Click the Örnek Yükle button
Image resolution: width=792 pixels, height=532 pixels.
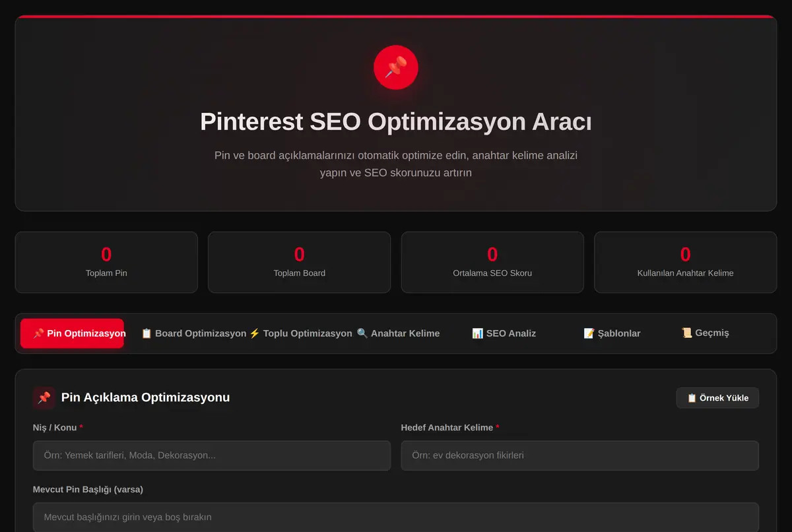tap(717, 398)
